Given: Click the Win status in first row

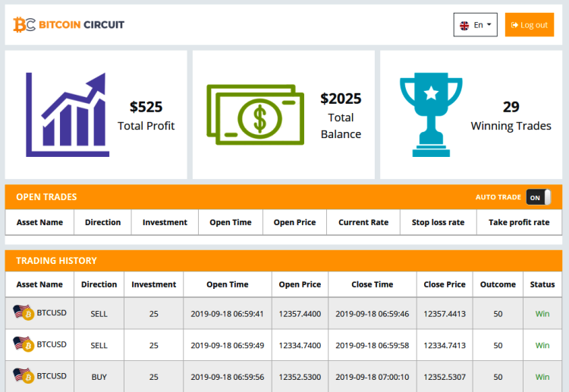Looking at the screenshot, I should click(x=542, y=313).
